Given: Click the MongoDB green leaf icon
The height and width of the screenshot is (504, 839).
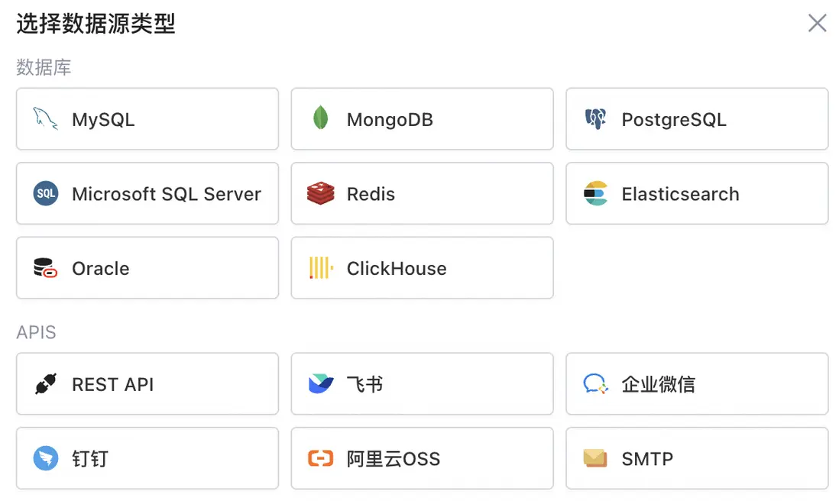Looking at the screenshot, I should [x=320, y=119].
